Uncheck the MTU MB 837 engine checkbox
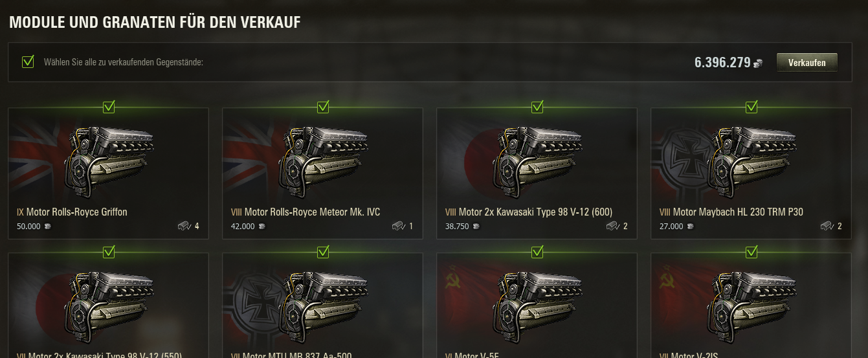The image size is (868, 358). click(323, 252)
